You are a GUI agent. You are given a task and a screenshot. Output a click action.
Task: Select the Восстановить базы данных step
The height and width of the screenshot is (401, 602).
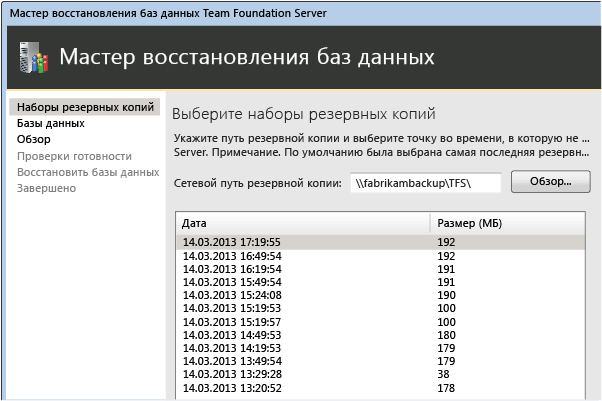(x=88, y=172)
